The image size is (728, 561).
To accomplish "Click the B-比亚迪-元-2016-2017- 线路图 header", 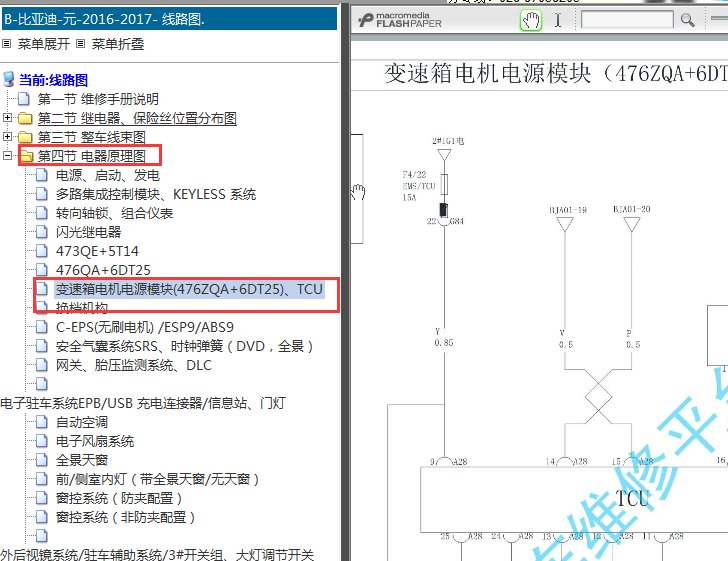I will pyautogui.click(x=169, y=19).
